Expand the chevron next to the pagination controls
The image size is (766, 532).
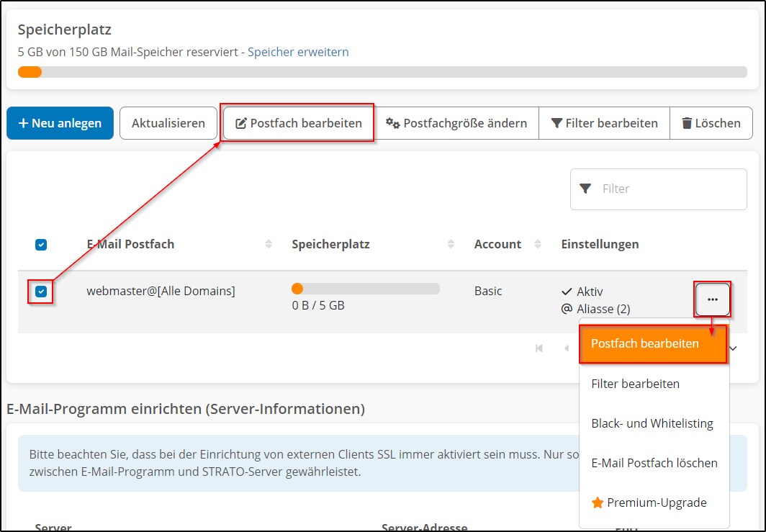[x=732, y=348]
